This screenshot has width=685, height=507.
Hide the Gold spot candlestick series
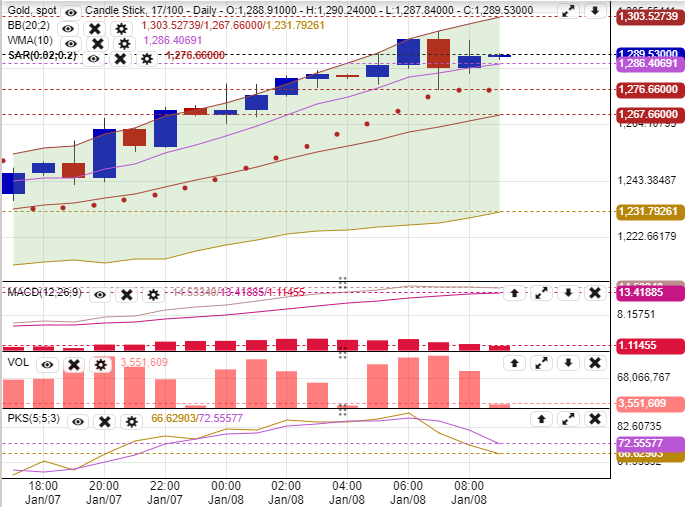(x=69, y=13)
